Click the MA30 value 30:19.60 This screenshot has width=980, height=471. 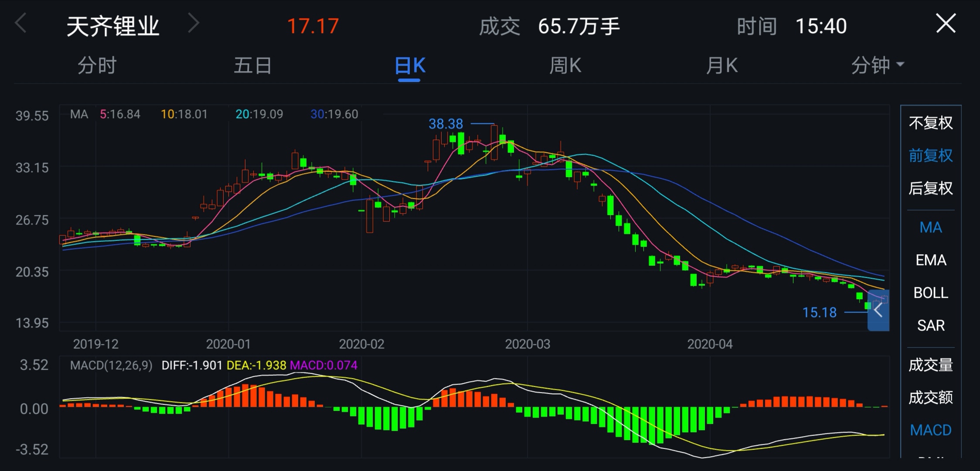(334, 114)
